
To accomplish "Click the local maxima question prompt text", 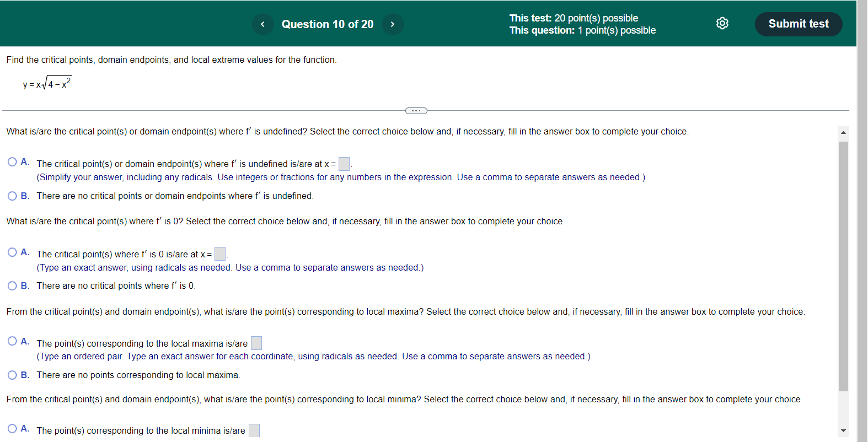I will pos(406,312).
